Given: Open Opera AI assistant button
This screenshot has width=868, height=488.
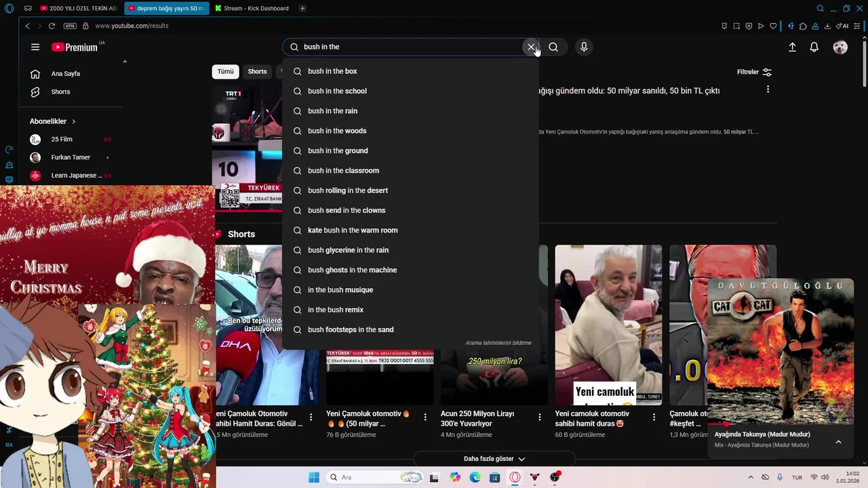Looking at the screenshot, I should click(843, 26).
